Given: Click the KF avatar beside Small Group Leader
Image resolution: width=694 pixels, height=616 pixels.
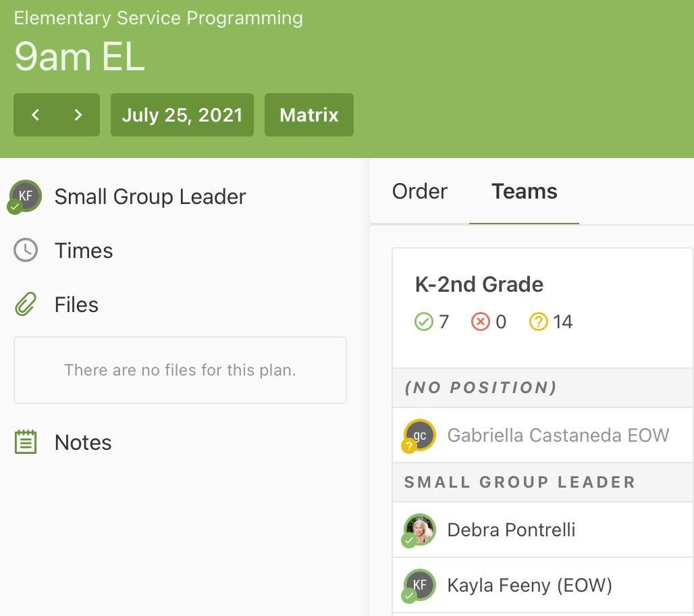Looking at the screenshot, I should tap(26, 197).
